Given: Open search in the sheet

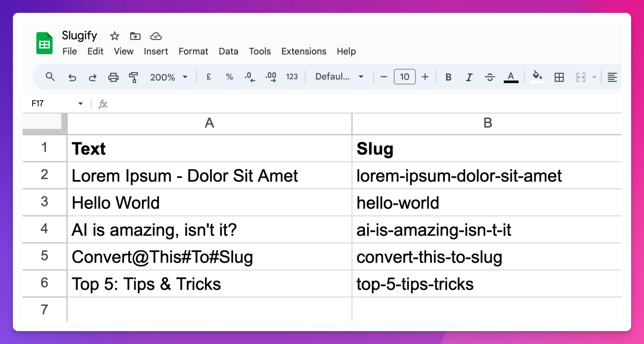Looking at the screenshot, I should 50,77.
